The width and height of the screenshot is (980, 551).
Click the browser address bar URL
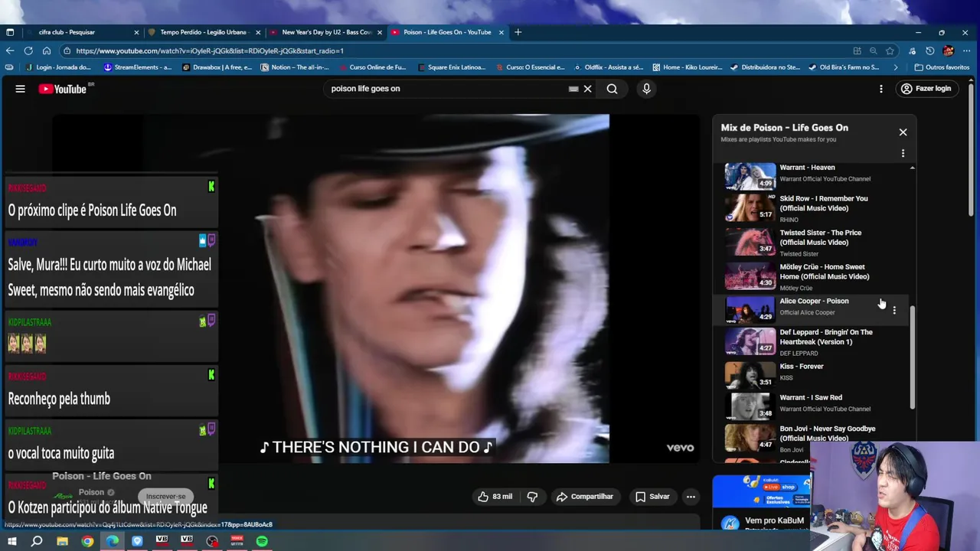coord(209,51)
